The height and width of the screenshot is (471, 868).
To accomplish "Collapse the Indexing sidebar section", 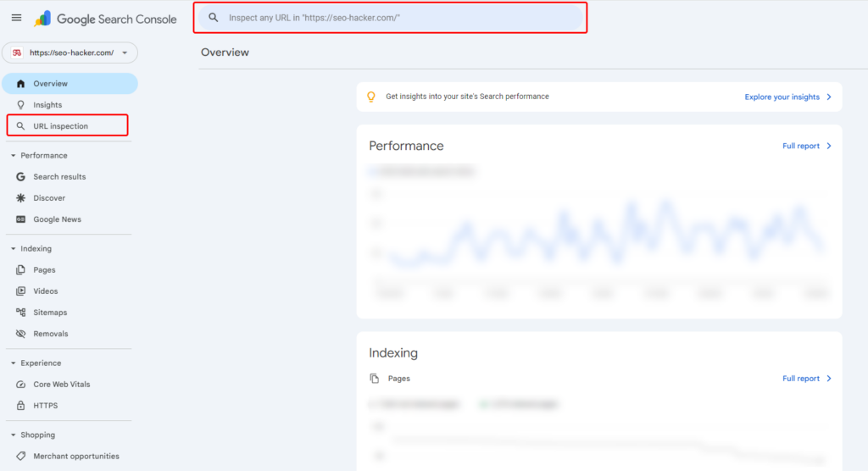I will coord(14,249).
